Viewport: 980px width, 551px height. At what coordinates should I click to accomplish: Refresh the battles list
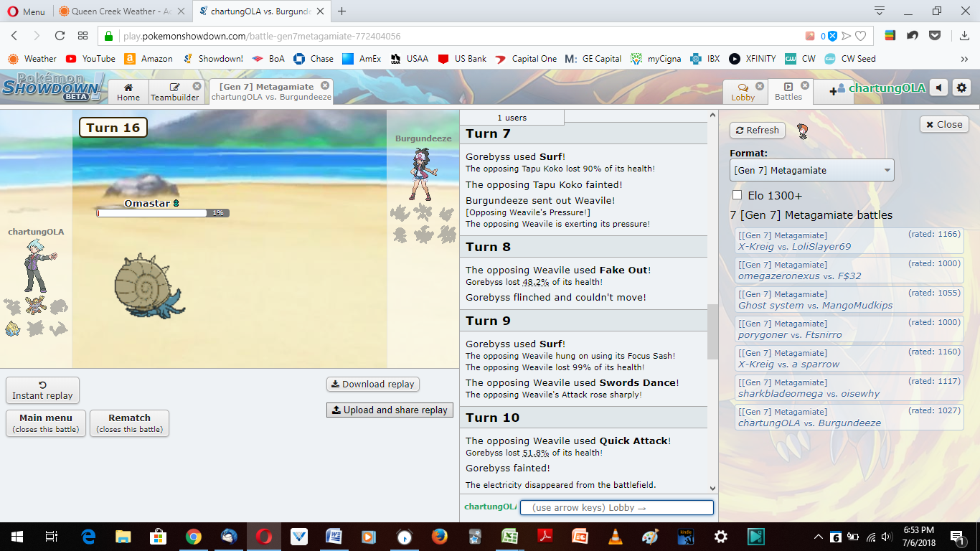758,130
